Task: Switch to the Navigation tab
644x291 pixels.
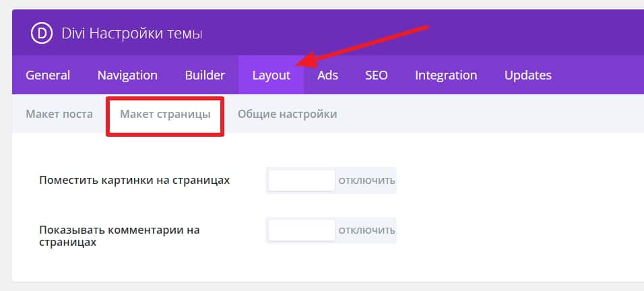Action: pyautogui.click(x=127, y=75)
